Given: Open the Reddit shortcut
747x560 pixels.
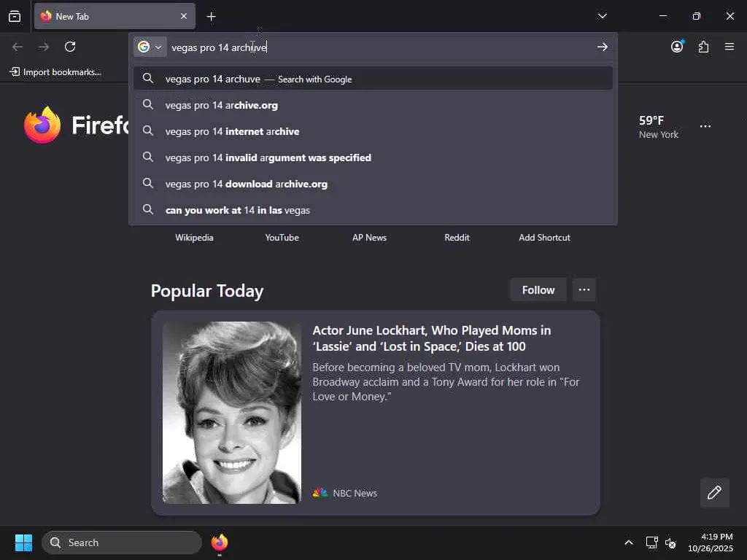Looking at the screenshot, I should 457,237.
